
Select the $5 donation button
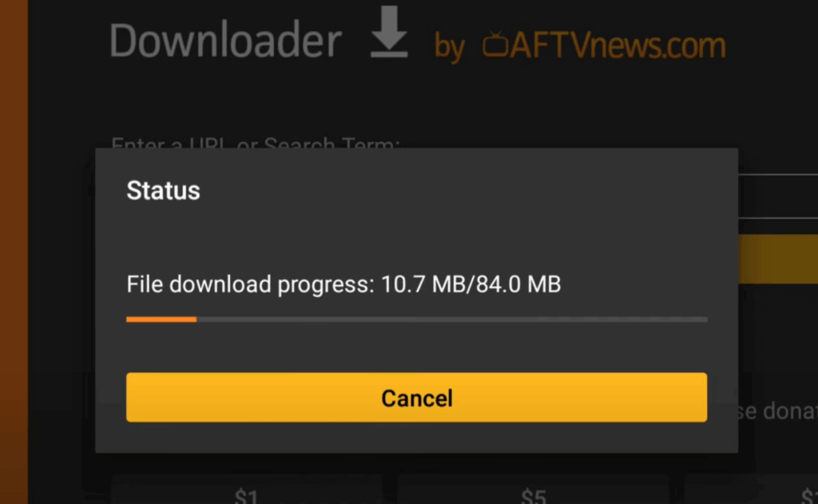(533, 490)
